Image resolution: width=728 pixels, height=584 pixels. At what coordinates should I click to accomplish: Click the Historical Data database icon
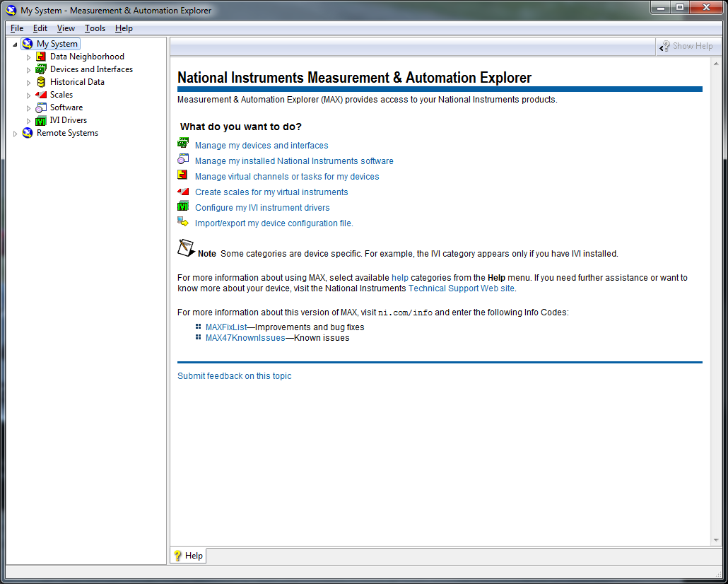point(41,82)
